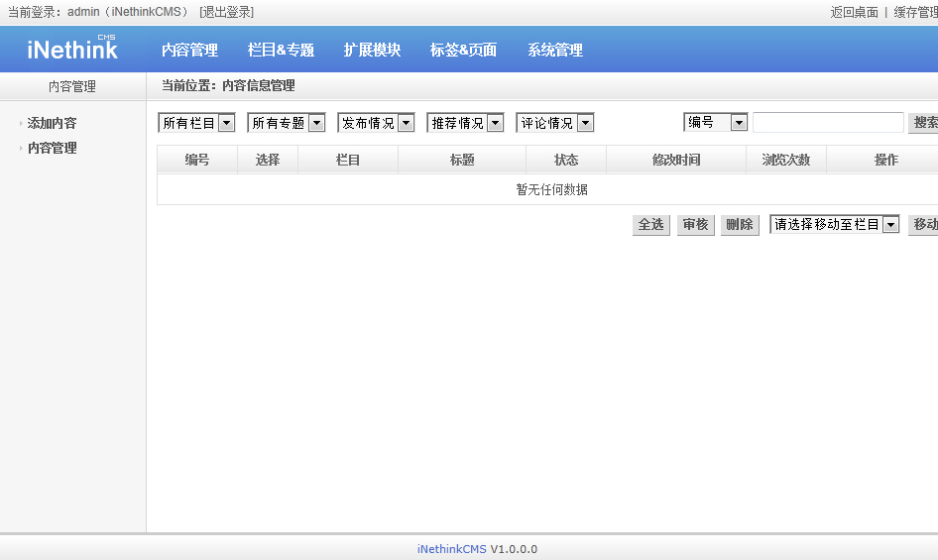
Task: Expand the 发布情况 filter dropdown
Action: 376,123
